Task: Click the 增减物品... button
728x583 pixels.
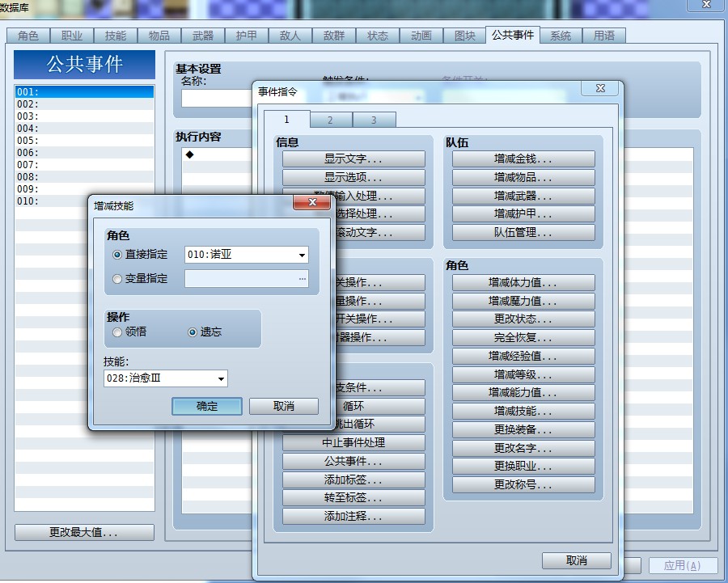Action: point(523,177)
